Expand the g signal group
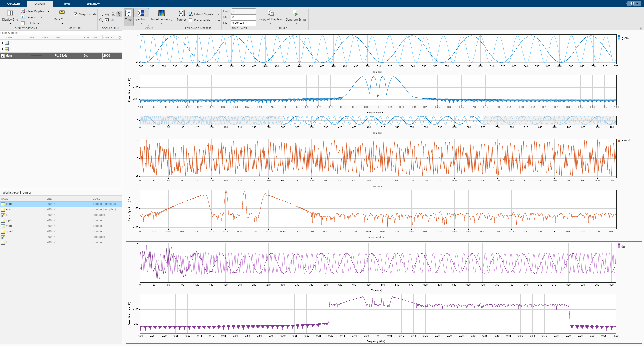 (3, 43)
